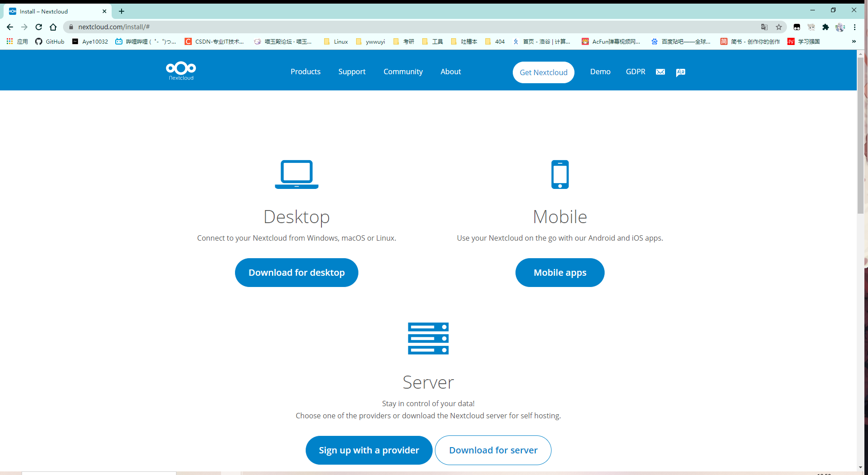The image size is (868, 475).
Task: Click the Mobile heading
Action: [560, 217]
